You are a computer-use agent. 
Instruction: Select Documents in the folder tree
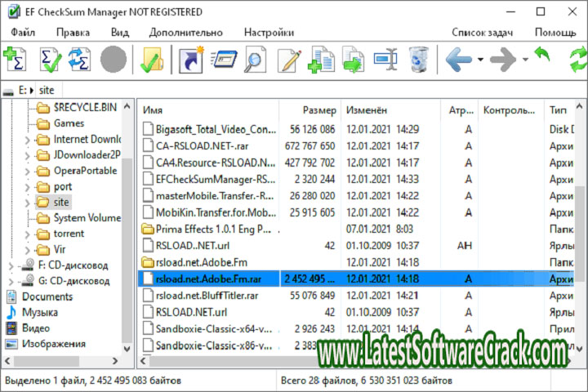point(40,296)
